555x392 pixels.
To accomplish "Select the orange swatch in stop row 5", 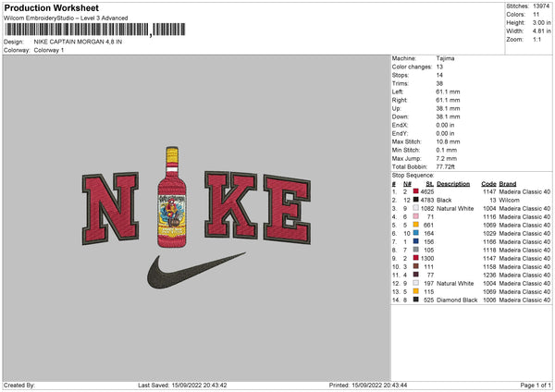I will (x=416, y=225).
